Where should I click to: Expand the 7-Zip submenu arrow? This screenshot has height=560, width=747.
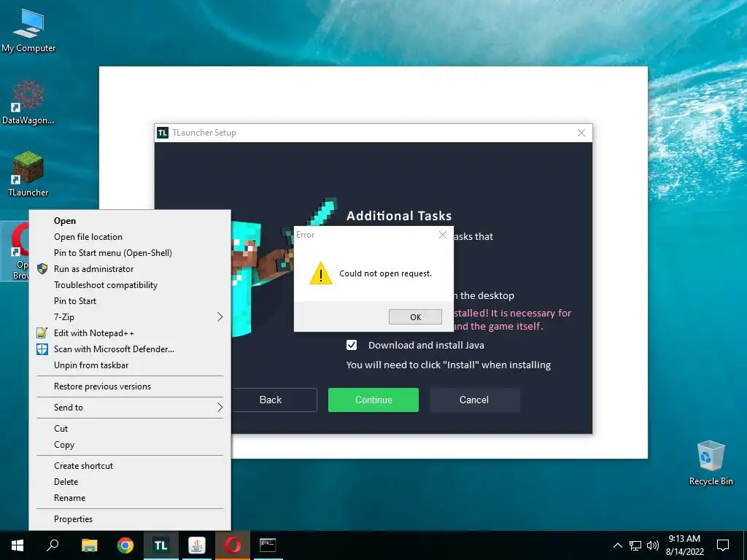(x=220, y=317)
